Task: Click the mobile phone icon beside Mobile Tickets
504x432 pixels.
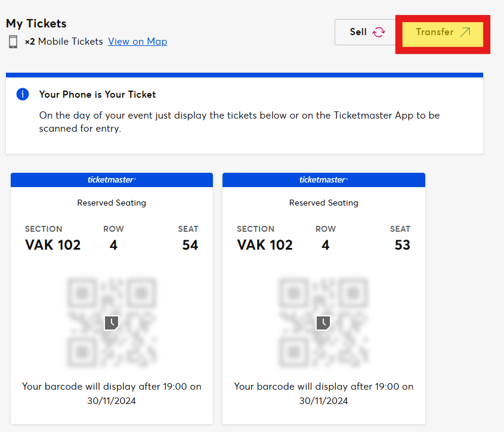Action: pyautogui.click(x=13, y=42)
